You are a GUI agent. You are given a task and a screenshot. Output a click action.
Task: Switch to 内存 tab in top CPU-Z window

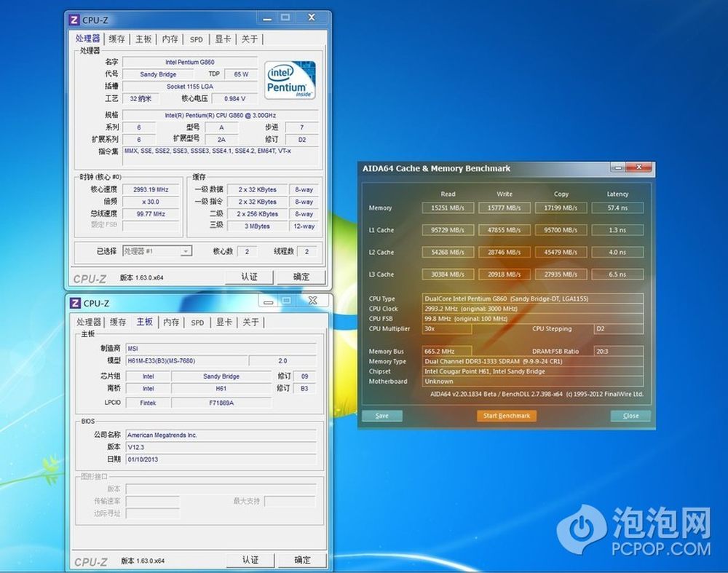[x=170, y=39]
